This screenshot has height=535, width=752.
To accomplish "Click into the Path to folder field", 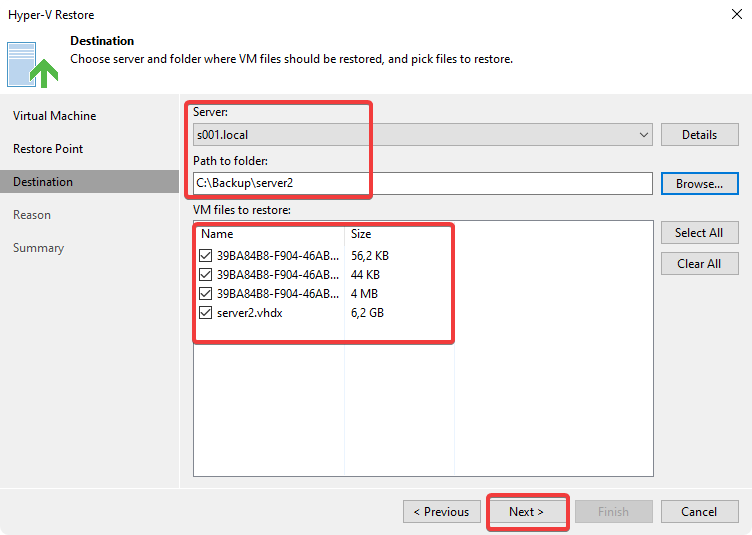I will (x=420, y=184).
